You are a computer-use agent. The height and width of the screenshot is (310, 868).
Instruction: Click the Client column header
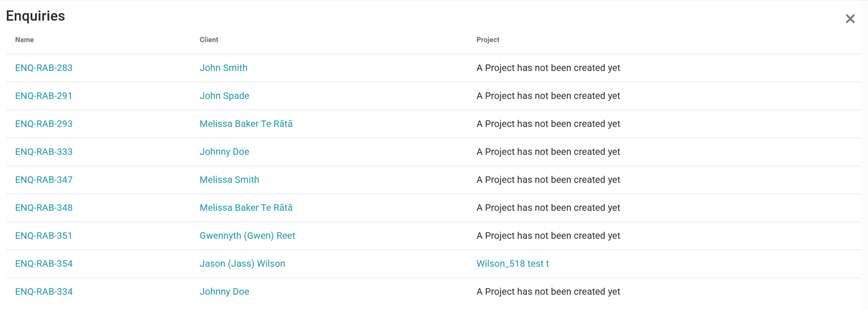pyautogui.click(x=209, y=40)
